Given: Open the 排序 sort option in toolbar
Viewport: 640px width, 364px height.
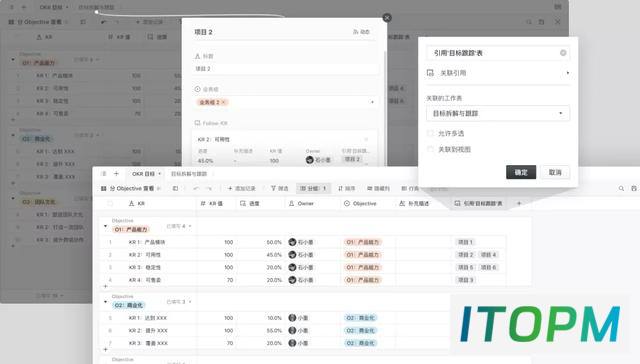Looking at the screenshot, I should point(346,188).
